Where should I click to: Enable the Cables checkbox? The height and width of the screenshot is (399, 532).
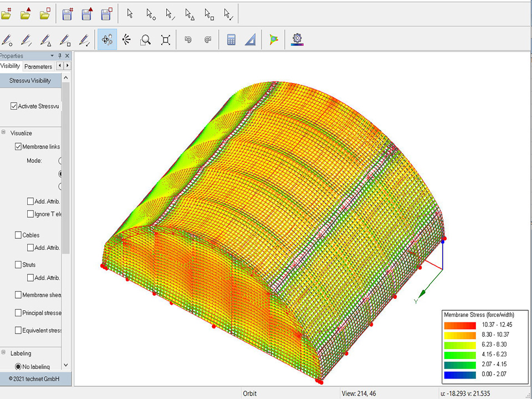tap(18, 235)
